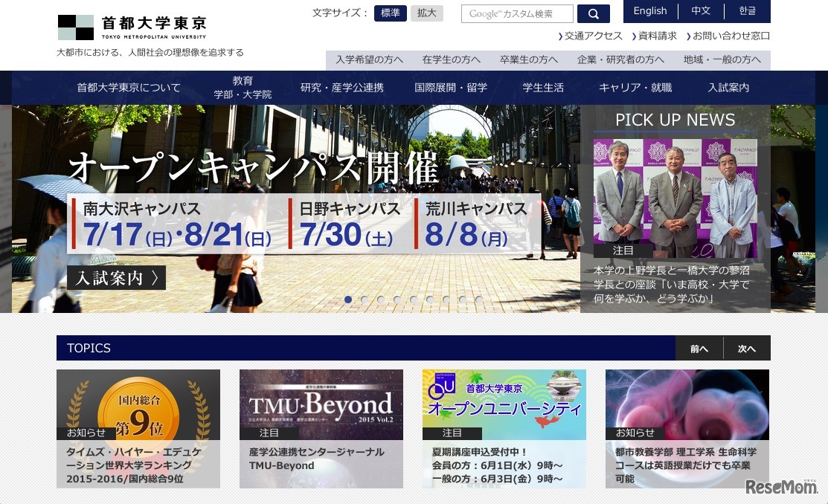The height and width of the screenshot is (504, 828).
Task: Open the オープンユニバーシティ thumbnail
Action: click(x=504, y=405)
